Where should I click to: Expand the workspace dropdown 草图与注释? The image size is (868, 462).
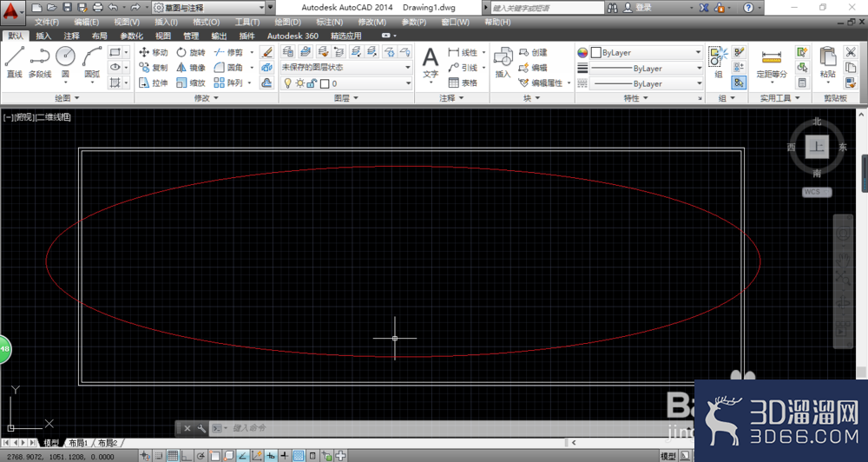[208, 8]
